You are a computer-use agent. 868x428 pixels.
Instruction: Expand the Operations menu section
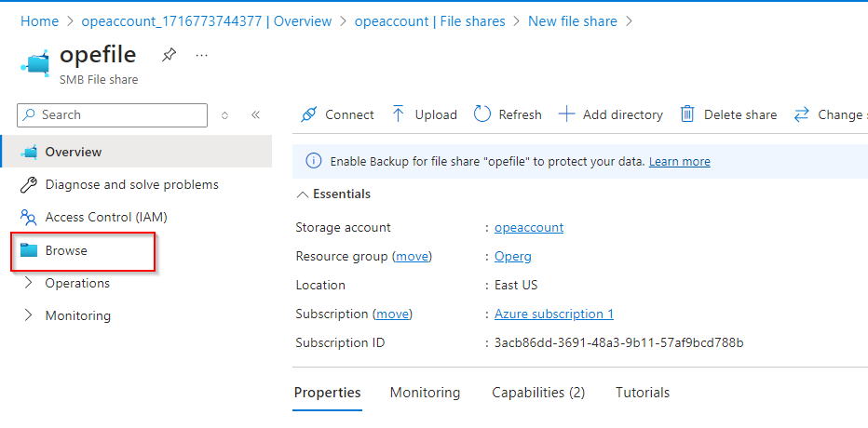[x=29, y=283]
